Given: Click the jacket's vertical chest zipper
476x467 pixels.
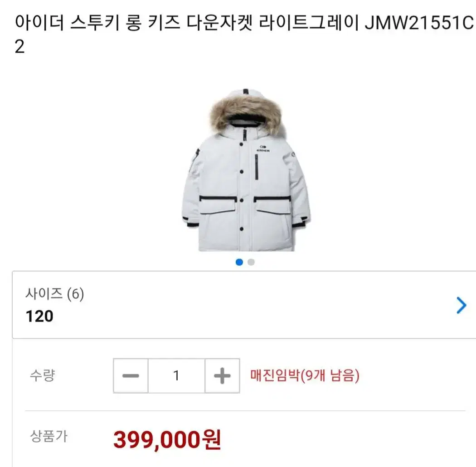Looking at the screenshot, I should click(x=257, y=167).
